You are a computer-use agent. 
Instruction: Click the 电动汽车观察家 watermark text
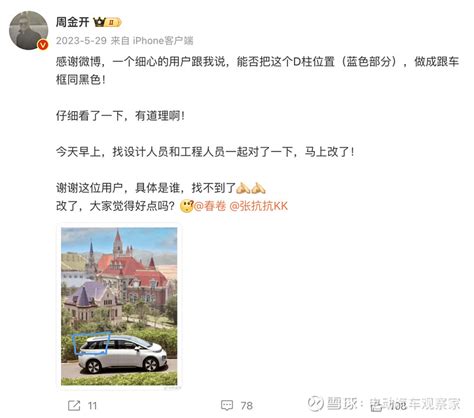click(415, 404)
